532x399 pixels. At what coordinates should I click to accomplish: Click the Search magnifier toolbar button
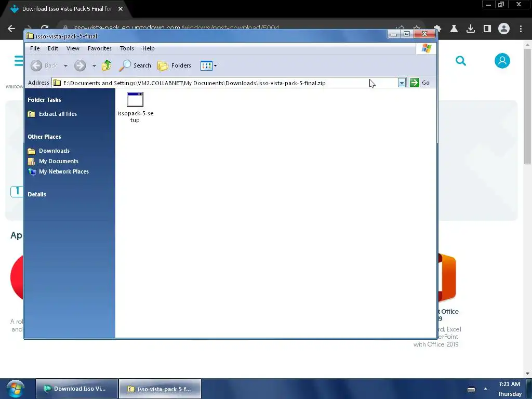click(x=135, y=65)
